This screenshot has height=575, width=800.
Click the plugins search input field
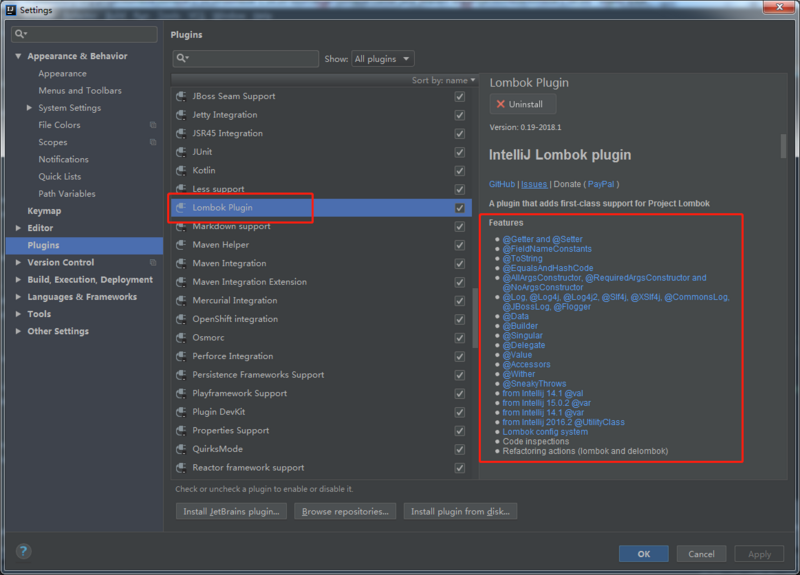click(x=245, y=59)
